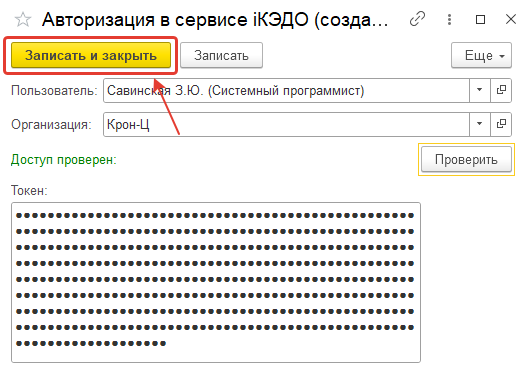Click into the Организация field Крон-Ц
The height and width of the screenshot is (373, 530).
[x=286, y=124]
